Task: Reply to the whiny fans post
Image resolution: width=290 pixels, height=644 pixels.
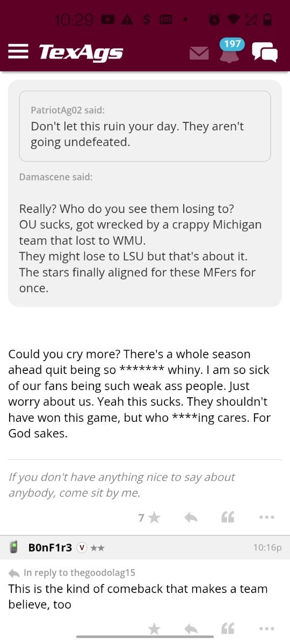Action: (191, 517)
